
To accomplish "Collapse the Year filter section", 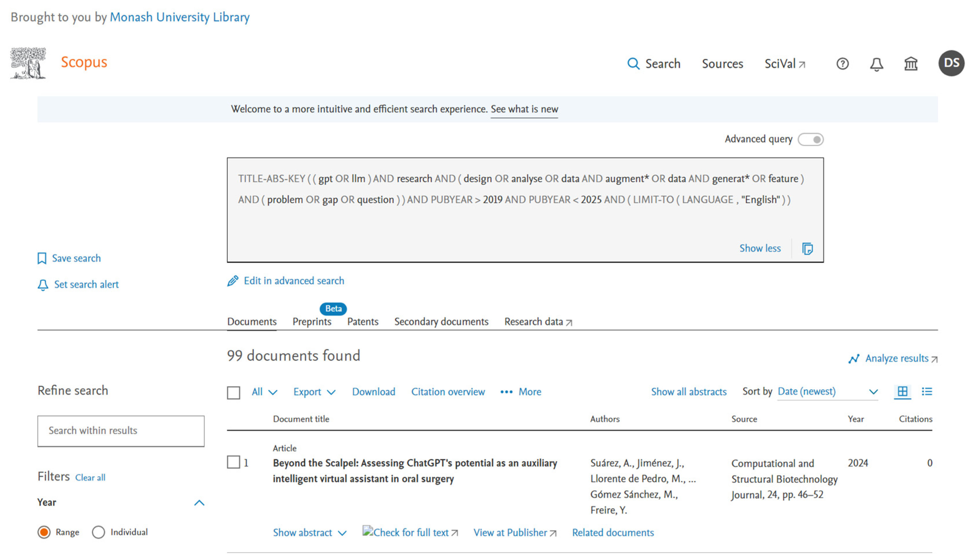I will click(199, 503).
